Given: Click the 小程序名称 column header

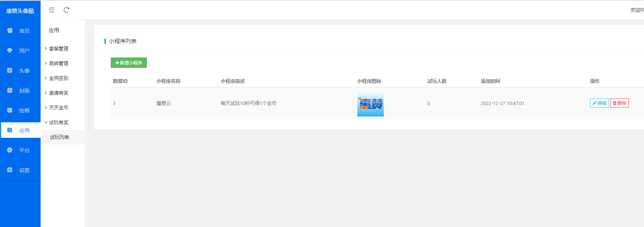Looking at the screenshot, I should coord(168,81).
